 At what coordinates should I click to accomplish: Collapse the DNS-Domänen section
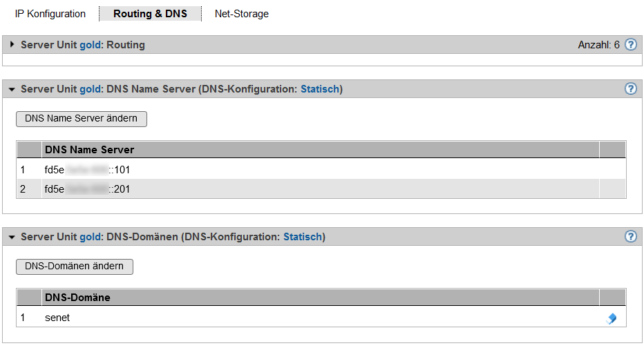click(12, 238)
